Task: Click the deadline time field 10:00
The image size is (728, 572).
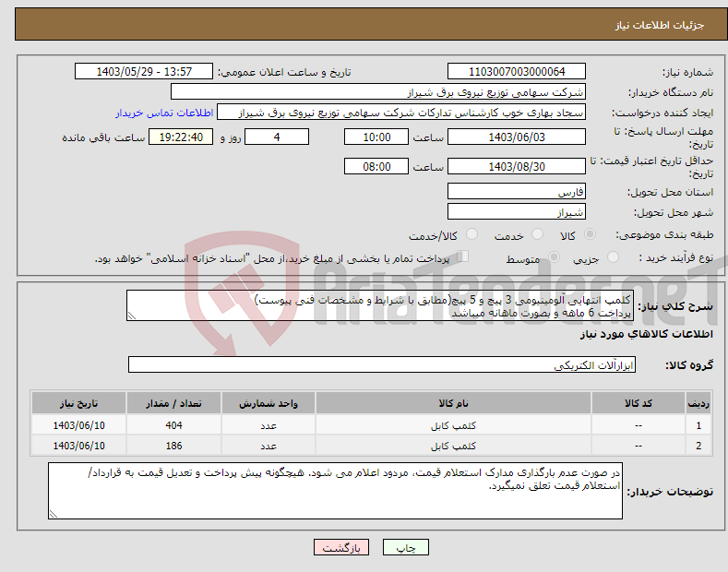Action: [x=376, y=137]
